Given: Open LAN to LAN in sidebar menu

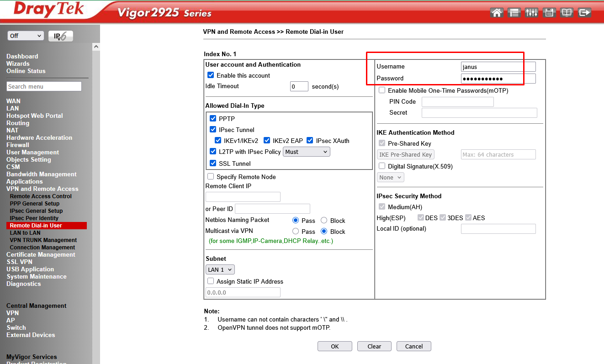Looking at the screenshot, I should pos(25,233).
